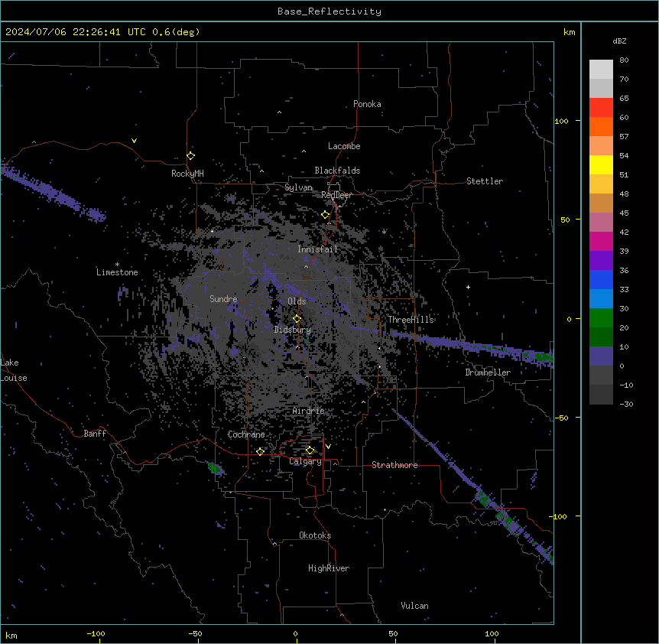The image size is (659, 644).
Task: Click the Lake Louise label
Action: click(x=12, y=370)
